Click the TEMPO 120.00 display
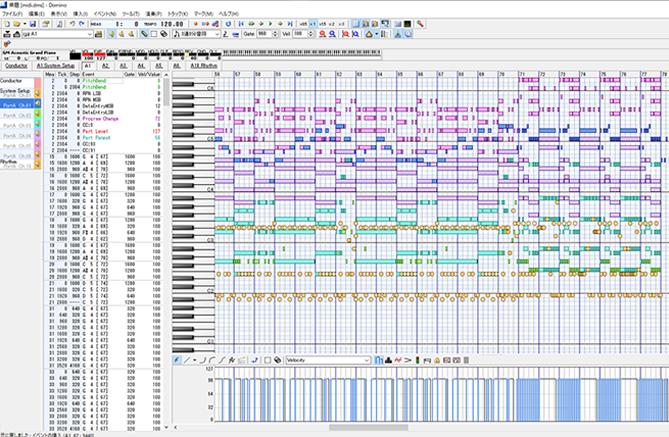 pos(170,22)
